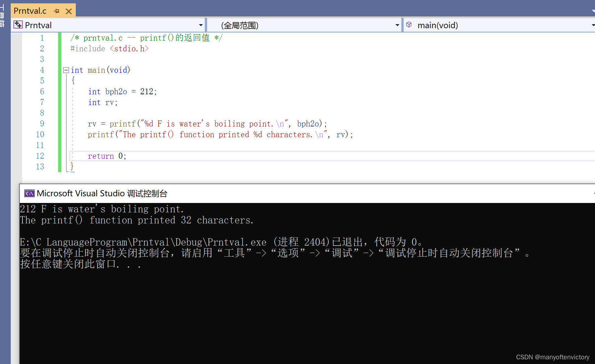
Task: Click the closing brace on line 13
Action: 72,166
